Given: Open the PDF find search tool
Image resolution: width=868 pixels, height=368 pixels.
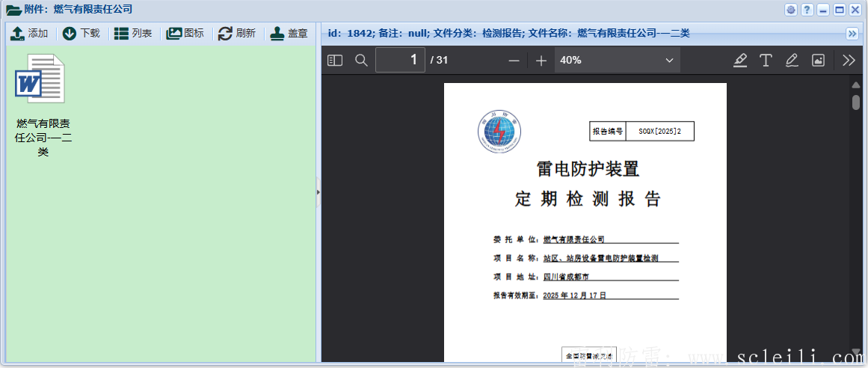Looking at the screenshot, I should [361, 61].
